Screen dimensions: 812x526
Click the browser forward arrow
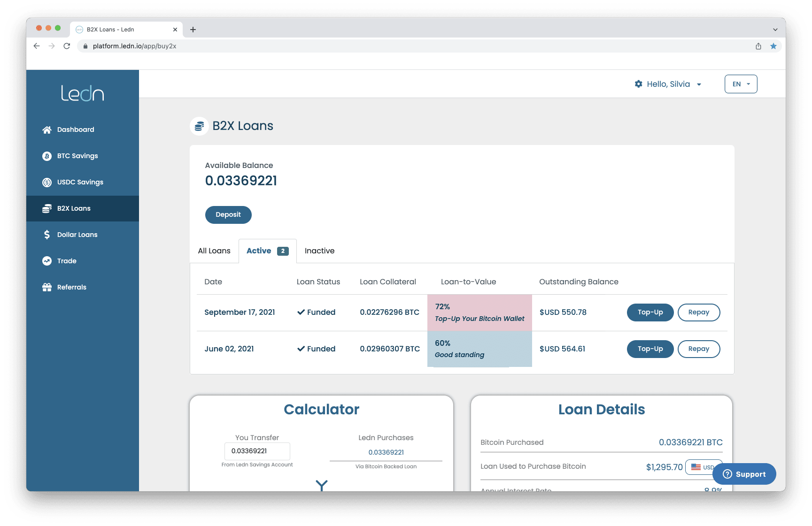52,46
